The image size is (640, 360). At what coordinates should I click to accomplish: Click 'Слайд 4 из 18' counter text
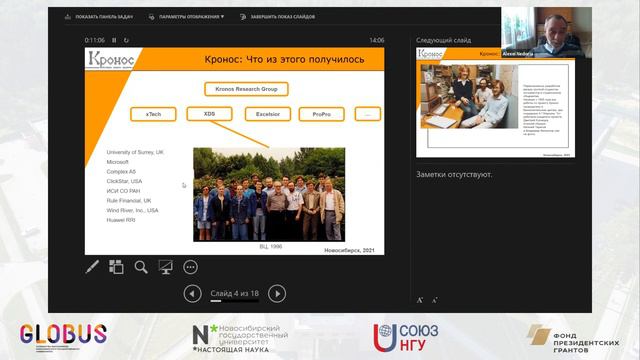click(x=234, y=293)
